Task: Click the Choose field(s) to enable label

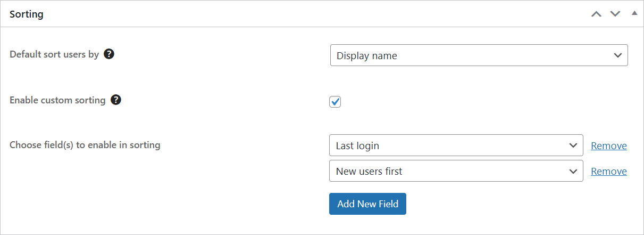Action: pos(85,144)
